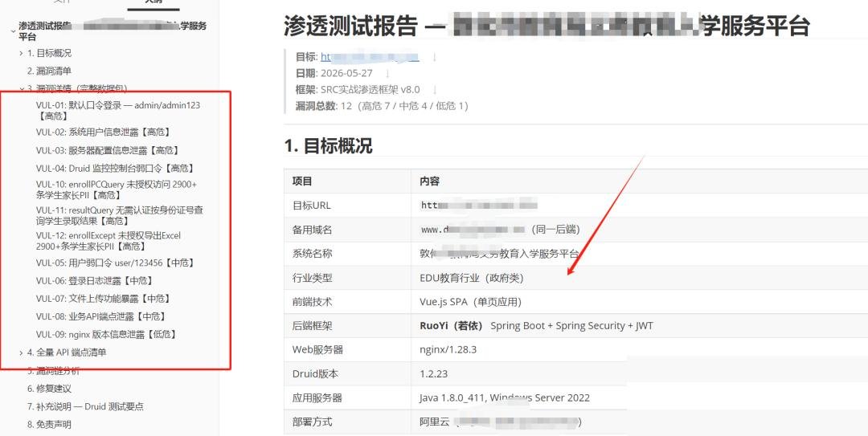
Task: Collapse the root 渗透测试报告 outline node
Action: 13,31
